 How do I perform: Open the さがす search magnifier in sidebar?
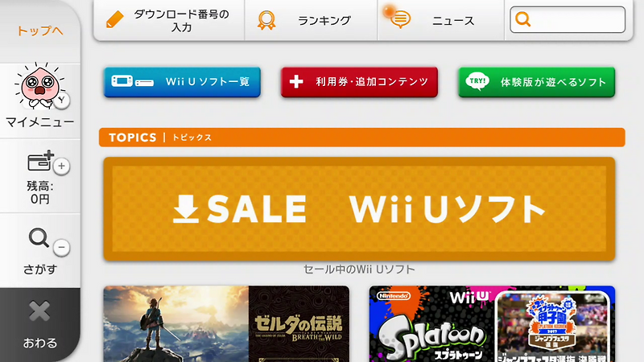point(39,238)
